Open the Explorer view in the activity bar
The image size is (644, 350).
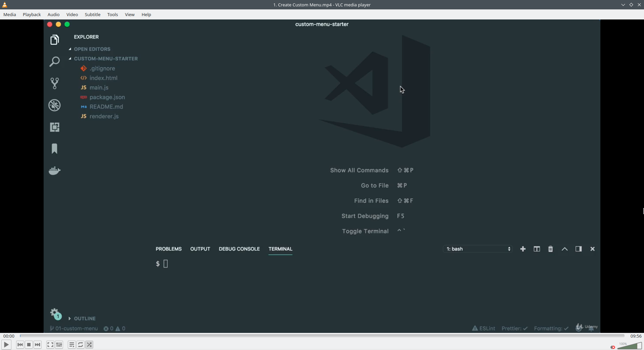pos(54,40)
